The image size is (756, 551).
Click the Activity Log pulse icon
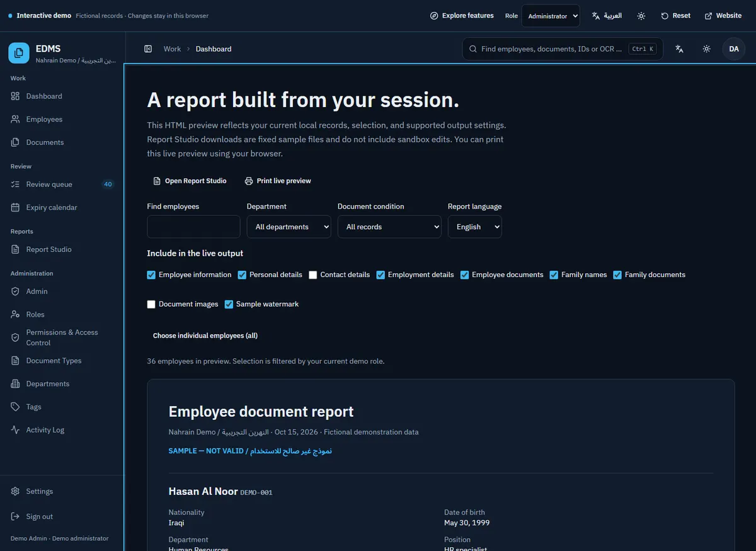pos(15,430)
